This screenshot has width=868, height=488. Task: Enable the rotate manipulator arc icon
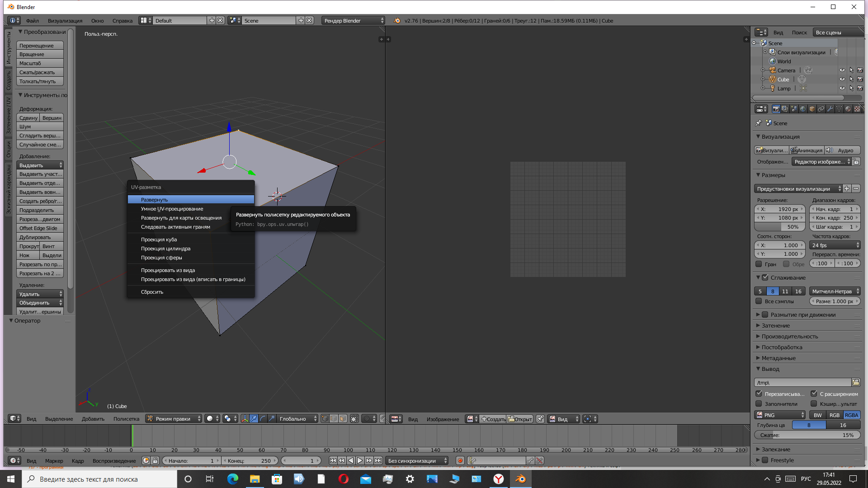point(263,419)
